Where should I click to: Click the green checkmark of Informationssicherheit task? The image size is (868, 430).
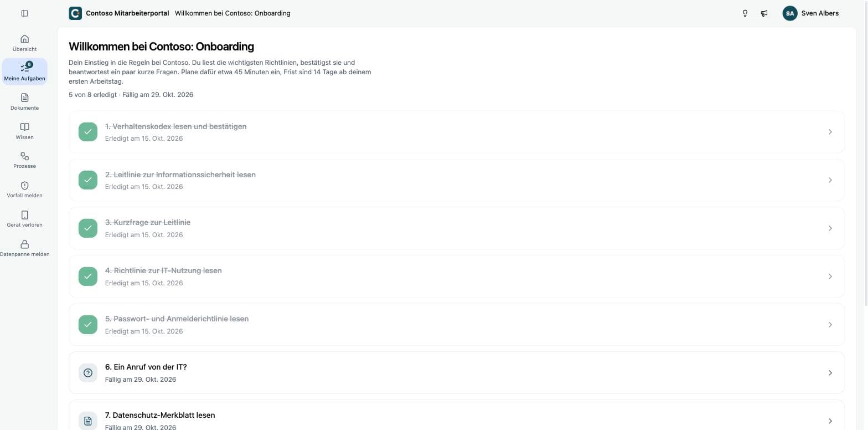tap(87, 180)
